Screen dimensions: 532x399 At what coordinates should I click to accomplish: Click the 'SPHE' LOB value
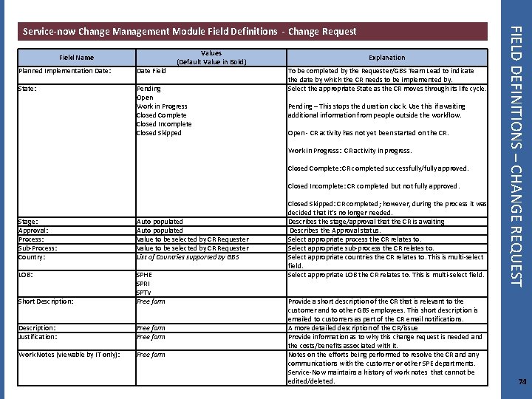click(x=144, y=275)
